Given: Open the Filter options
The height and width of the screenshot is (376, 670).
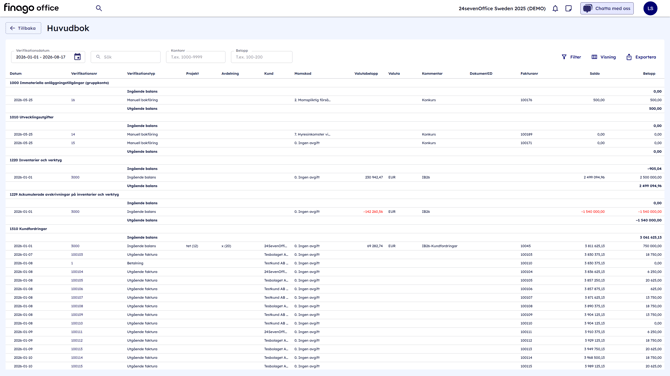Looking at the screenshot, I should [571, 57].
